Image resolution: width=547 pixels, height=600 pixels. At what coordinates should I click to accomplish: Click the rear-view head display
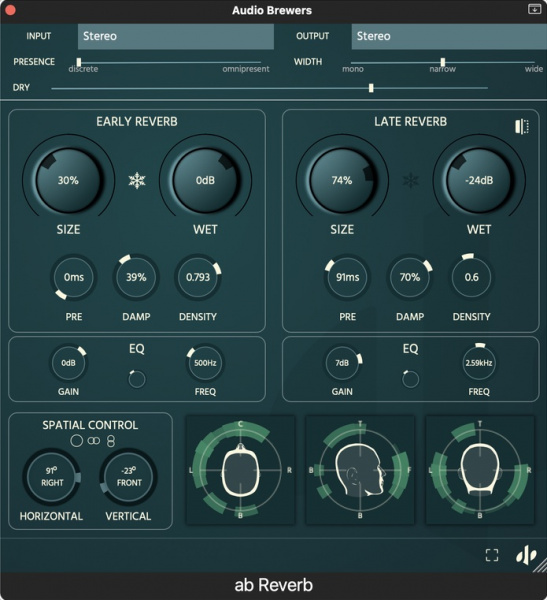pyautogui.click(x=480, y=470)
